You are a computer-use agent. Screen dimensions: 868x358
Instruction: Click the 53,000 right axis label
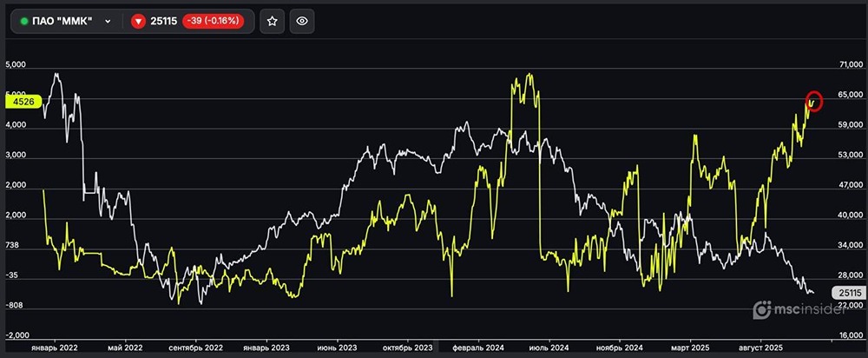[x=852, y=156]
